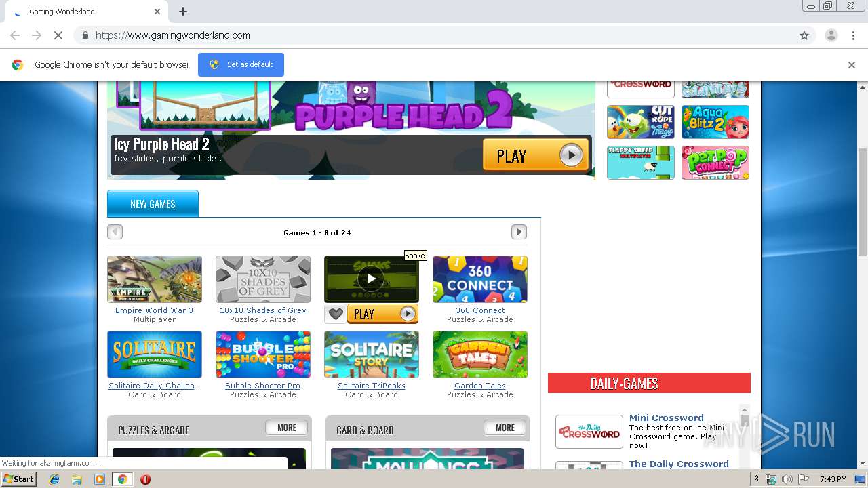Viewport: 868px width, 488px height.
Task: Click the taskbar clock showing 7:43 PM
Action: point(833,479)
